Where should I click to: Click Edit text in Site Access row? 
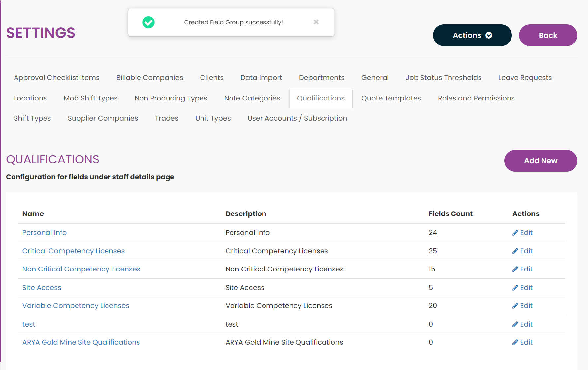click(526, 288)
